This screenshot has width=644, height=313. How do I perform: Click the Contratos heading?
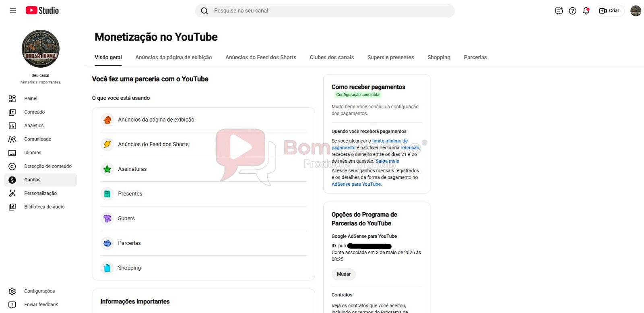[x=342, y=295]
